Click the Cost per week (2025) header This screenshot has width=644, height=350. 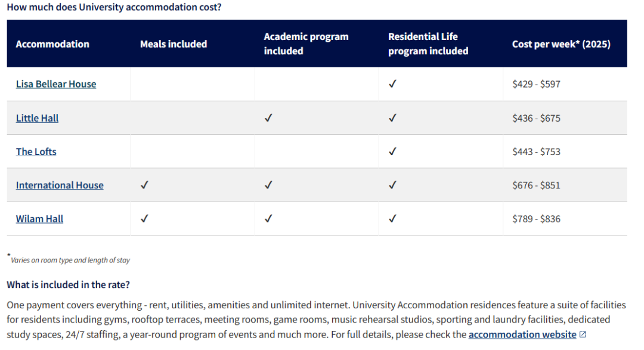561,44
